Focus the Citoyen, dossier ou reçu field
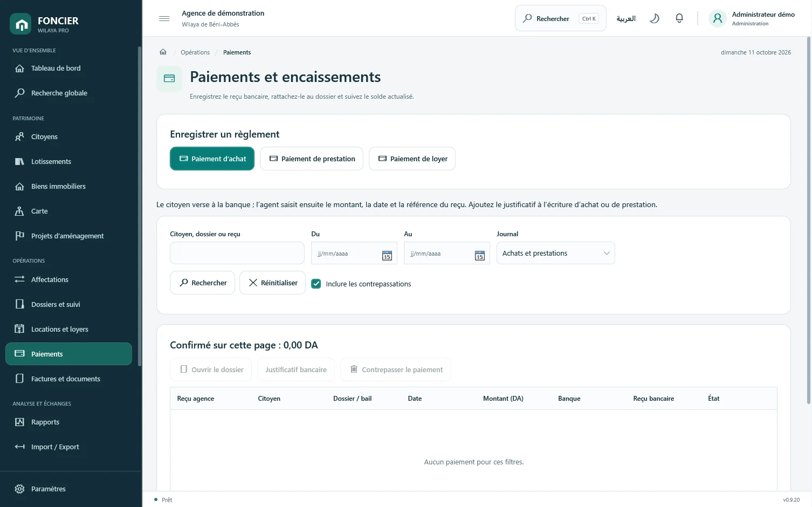The height and width of the screenshot is (507, 812). coord(237,253)
